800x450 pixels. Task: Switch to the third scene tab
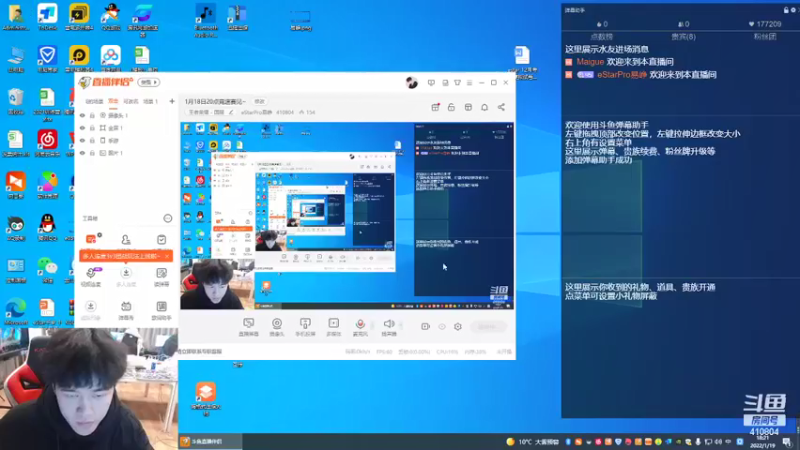coord(131,102)
